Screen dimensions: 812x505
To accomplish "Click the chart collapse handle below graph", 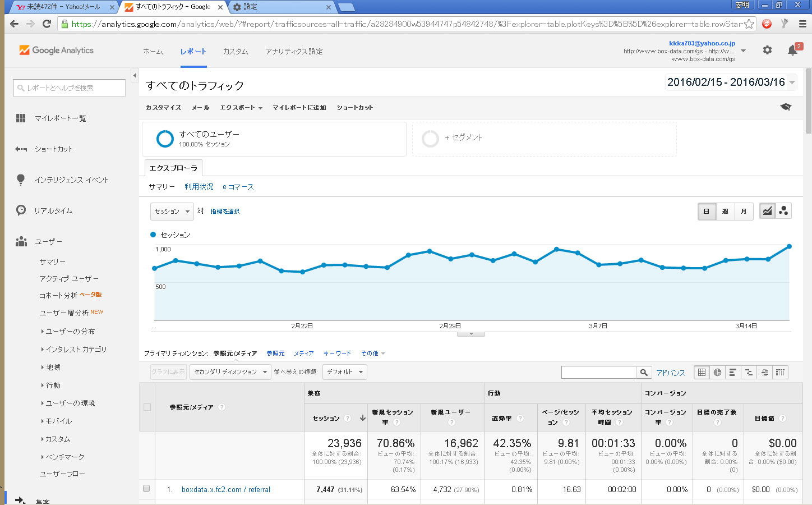I will 471,334.
